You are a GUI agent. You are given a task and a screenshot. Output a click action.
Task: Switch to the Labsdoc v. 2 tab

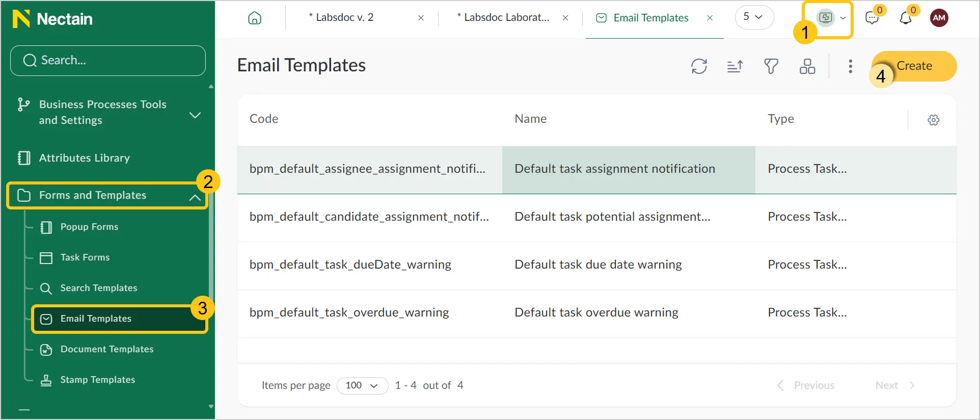coord(341,17)
